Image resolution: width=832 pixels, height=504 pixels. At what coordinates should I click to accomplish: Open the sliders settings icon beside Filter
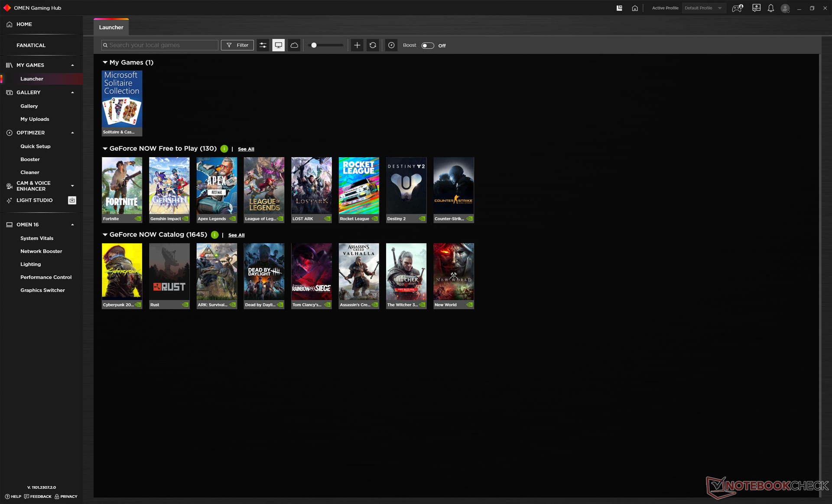pos(263,45)
